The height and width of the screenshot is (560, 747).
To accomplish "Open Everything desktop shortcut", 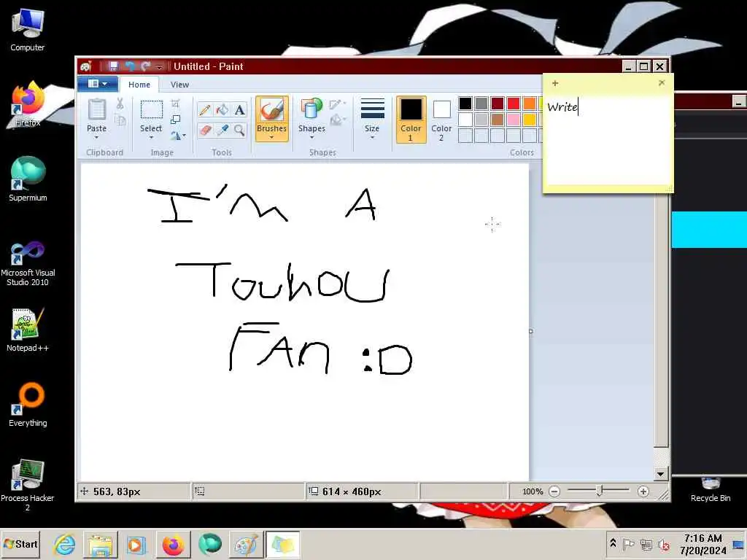I will coord(28,404).
